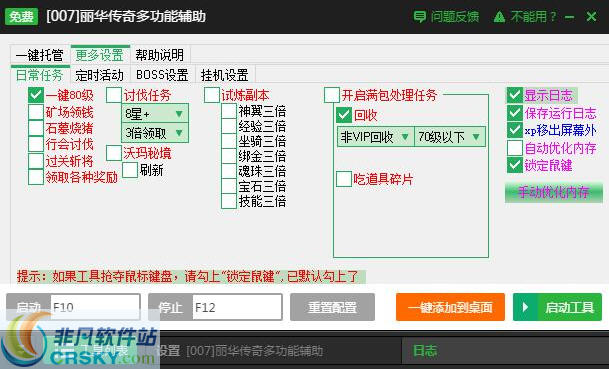
Task: Uncheck the 显示日志 option
Action: (x=515, y=95)
